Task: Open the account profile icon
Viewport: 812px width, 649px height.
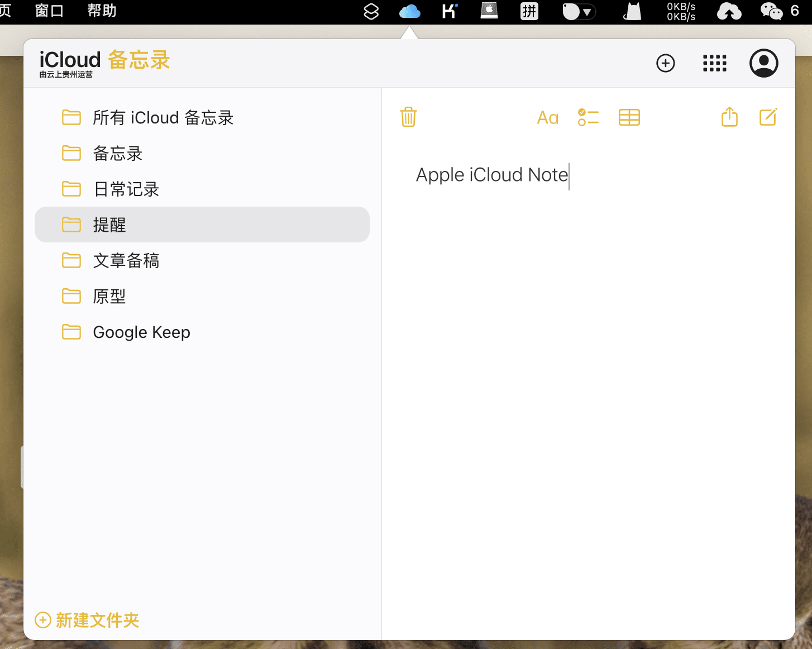Action: (763, 63)
